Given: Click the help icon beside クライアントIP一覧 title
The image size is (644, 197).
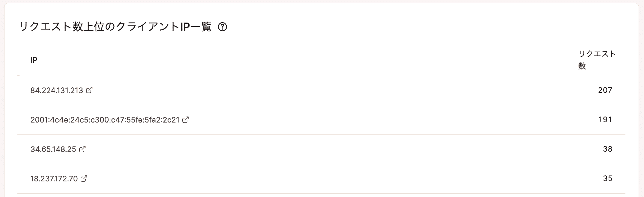Looking at the screenshot, I should pos(222,27).
